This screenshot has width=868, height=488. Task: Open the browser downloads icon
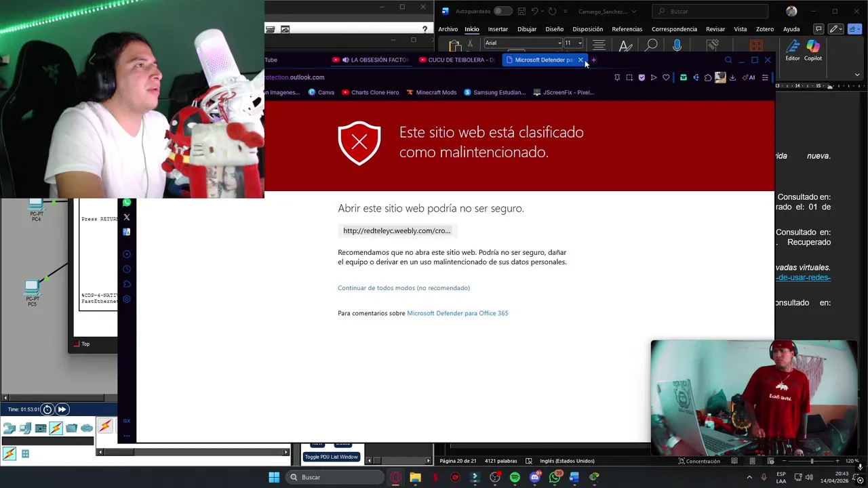[732, 77]
